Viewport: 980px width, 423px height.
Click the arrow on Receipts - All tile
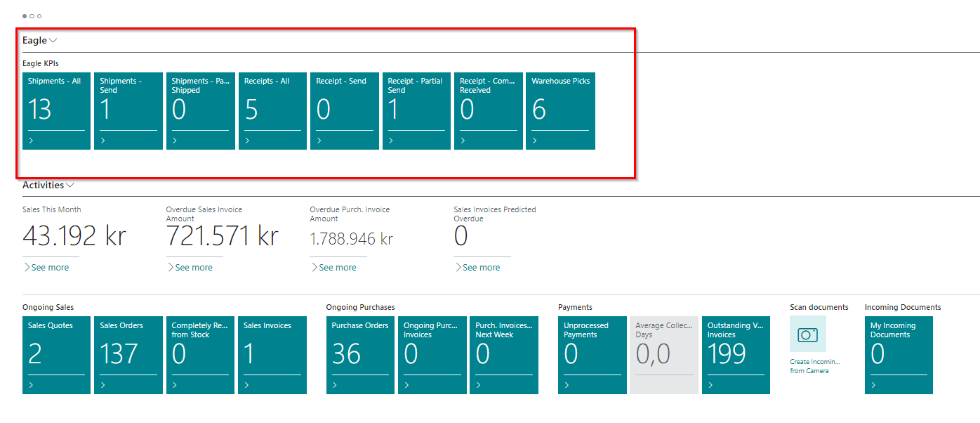247,141
